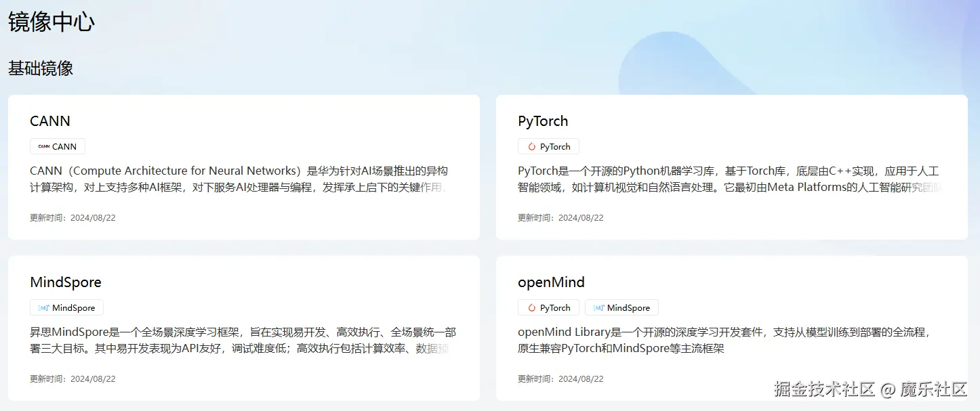Image resolution: width=980 pixels, height=411 pixels.
Task: Click the 基础镜像 section heading
Action: pos(41,68)
